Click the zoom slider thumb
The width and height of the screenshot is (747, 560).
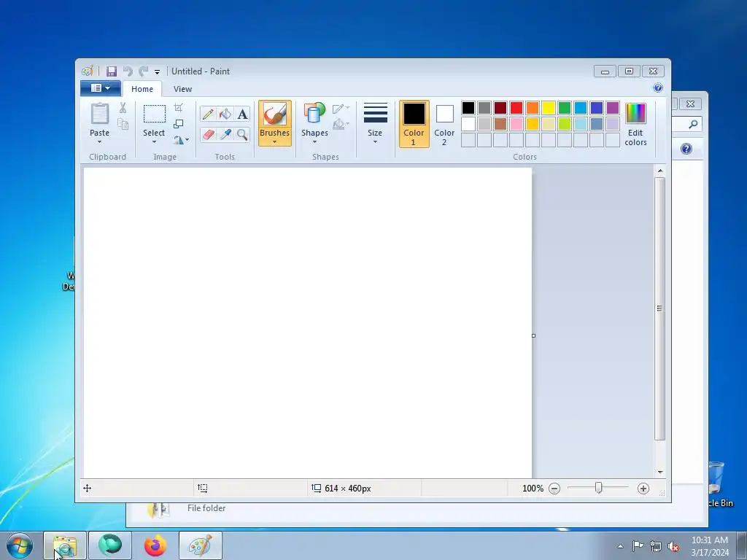598,488
